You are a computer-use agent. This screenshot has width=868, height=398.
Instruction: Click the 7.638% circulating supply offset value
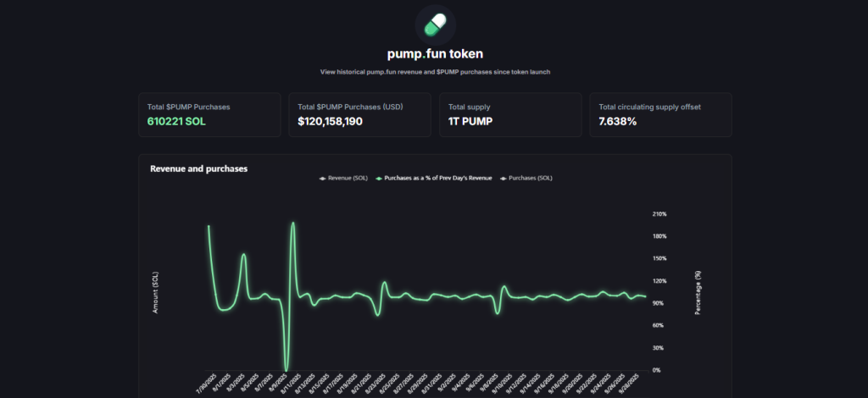pos(618,122)
